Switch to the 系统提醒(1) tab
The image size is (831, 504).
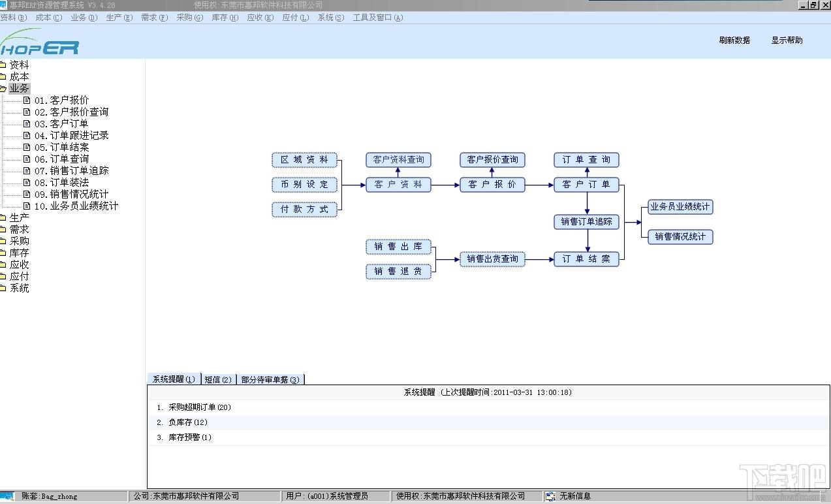click(x=174, y=379)
